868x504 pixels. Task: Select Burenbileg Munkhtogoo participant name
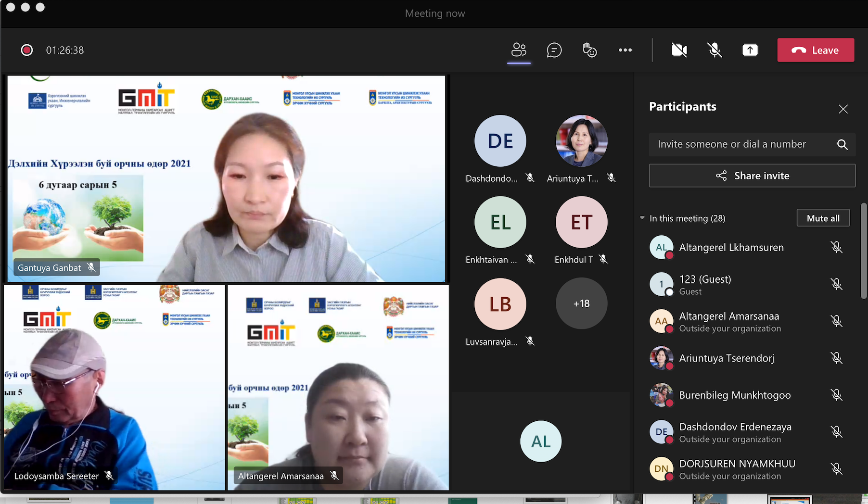tap(735, 395)
